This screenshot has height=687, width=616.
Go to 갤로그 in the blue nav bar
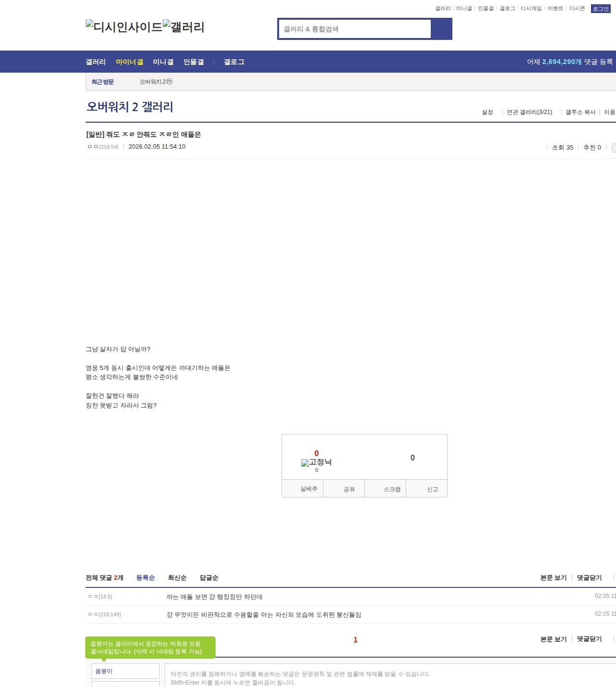point(234,62)
